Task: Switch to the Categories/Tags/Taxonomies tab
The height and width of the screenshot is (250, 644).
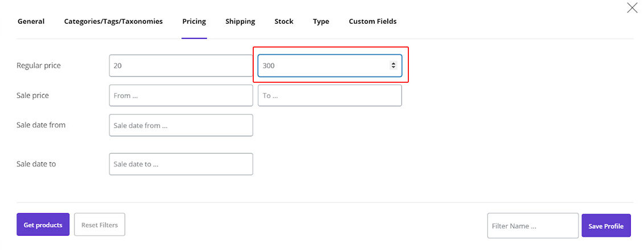Action: pyautogui.click(x=113, y=22)
